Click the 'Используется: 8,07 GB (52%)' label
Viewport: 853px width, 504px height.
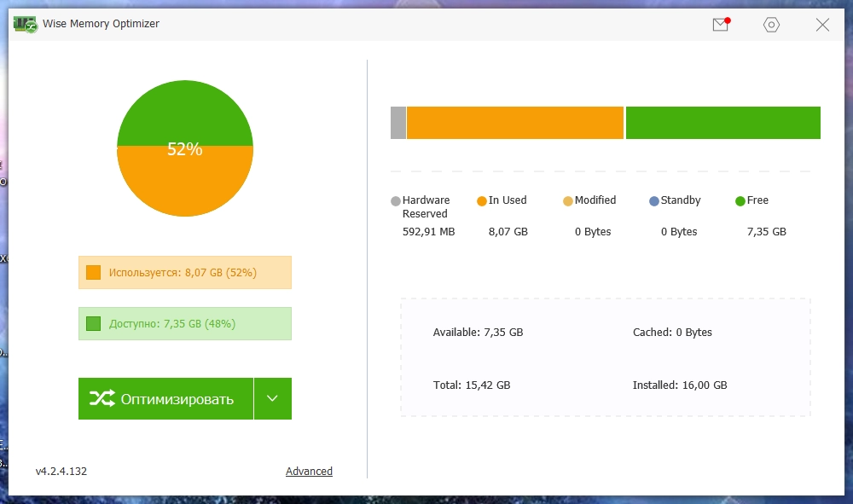point(183,272)
